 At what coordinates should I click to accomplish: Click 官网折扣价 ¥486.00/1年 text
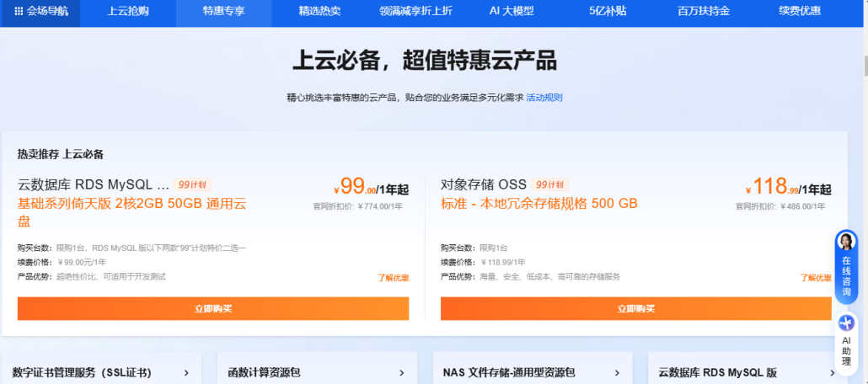click(x=780, y=206)
